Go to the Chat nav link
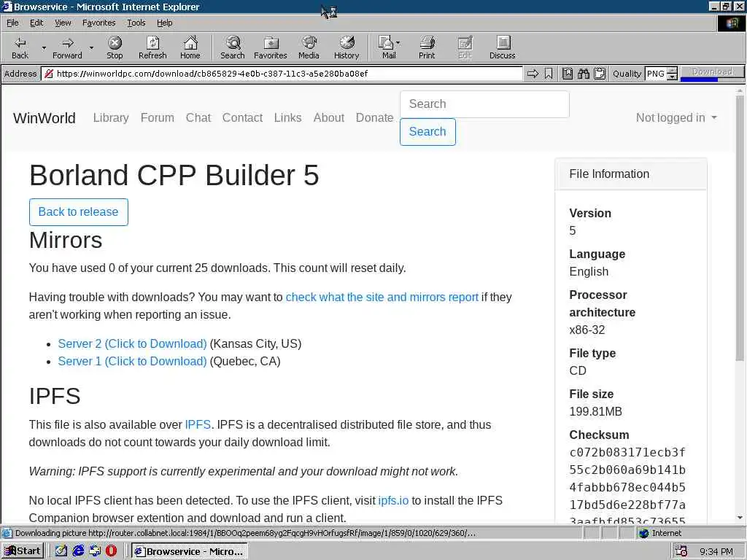 point(198,117)
